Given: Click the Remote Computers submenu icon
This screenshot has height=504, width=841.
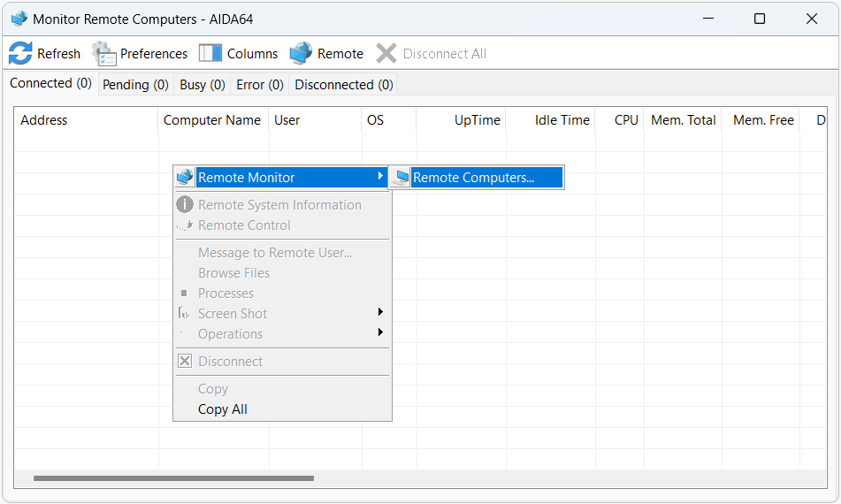Looking at the screenshot, I should pos(401,178).
